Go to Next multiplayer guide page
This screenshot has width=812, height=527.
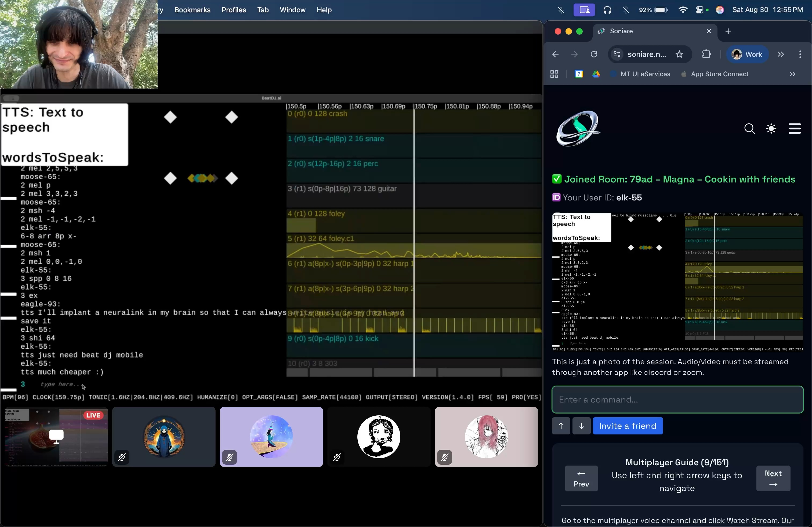click(x=773, y=478)
